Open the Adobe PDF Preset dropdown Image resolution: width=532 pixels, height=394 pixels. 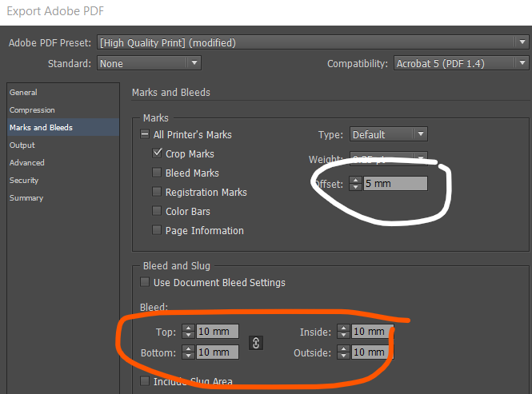[x=312, y=42]
